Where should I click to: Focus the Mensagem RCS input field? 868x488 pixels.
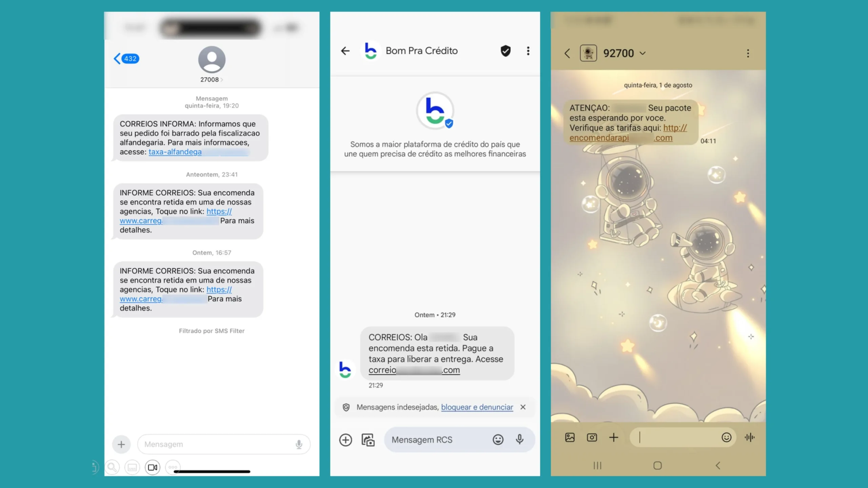pyautogui.click(x=459, y=440)
